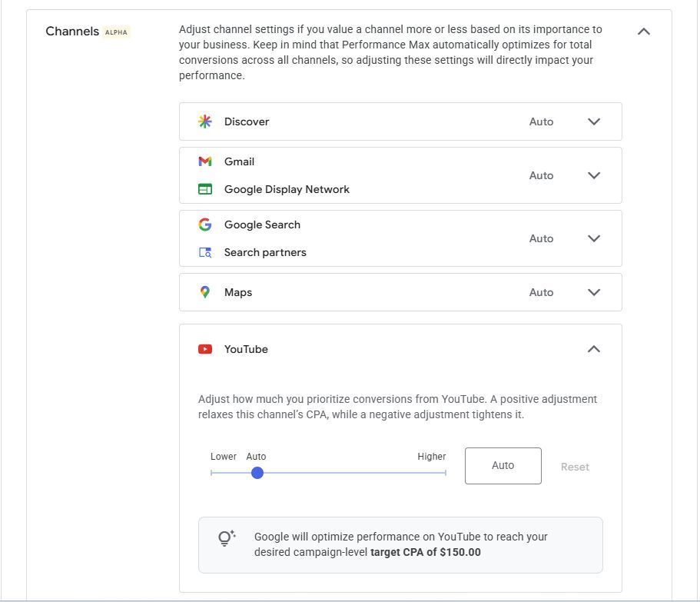
Task: Click the Auto status in Google Search row
Action: (541, 238)
